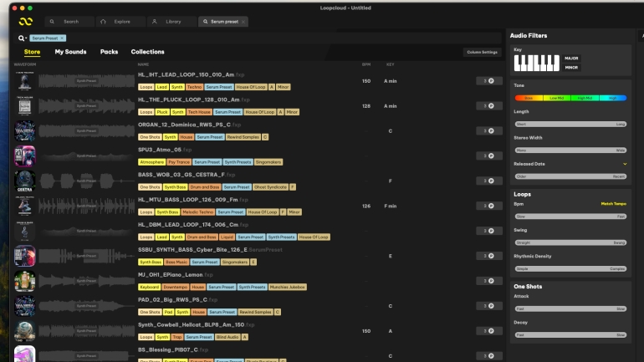Viewport: 644px width, 362px height.
Task: Close the Serum preset search tab
Action: tap(243, 22)
